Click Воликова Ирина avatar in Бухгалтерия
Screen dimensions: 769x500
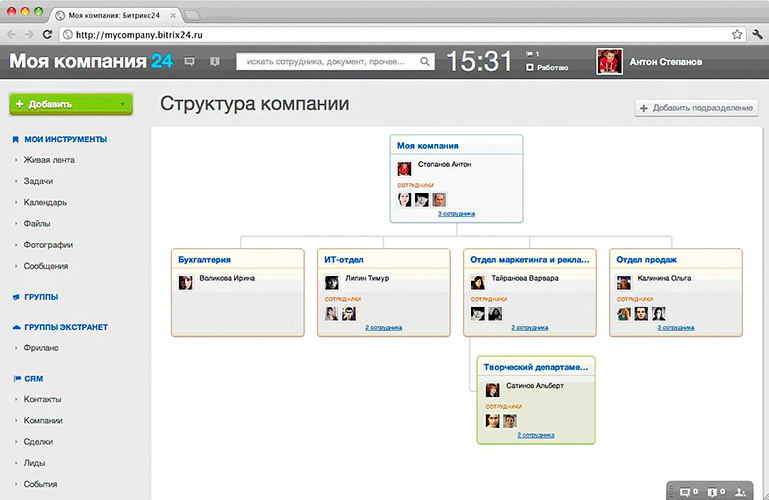[x=185, y=282]
